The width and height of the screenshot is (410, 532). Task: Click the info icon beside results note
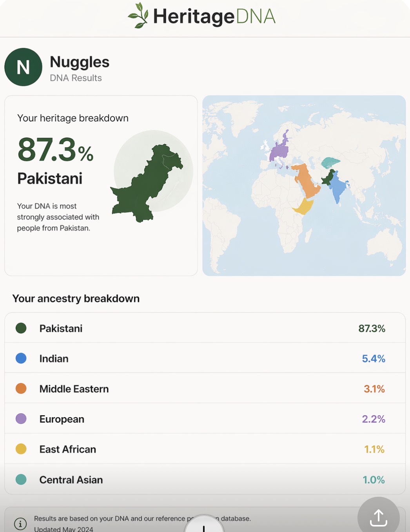pyautogui.click(x=20, y=523)
